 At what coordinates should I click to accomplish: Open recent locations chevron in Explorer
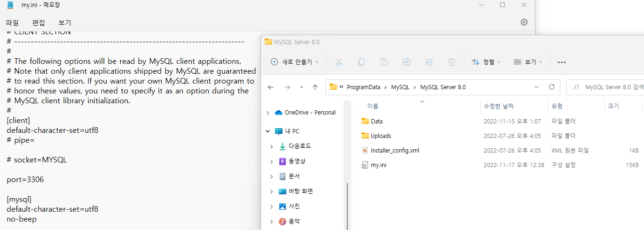click(301, 87)
